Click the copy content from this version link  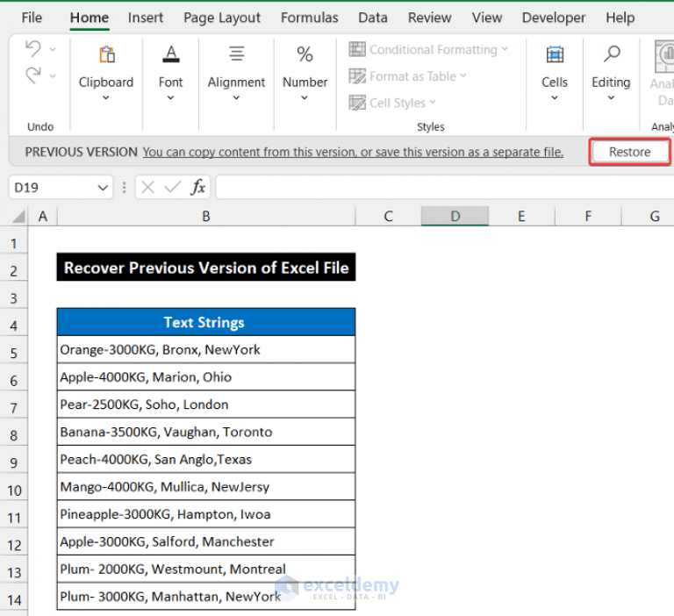coord(353,152)
